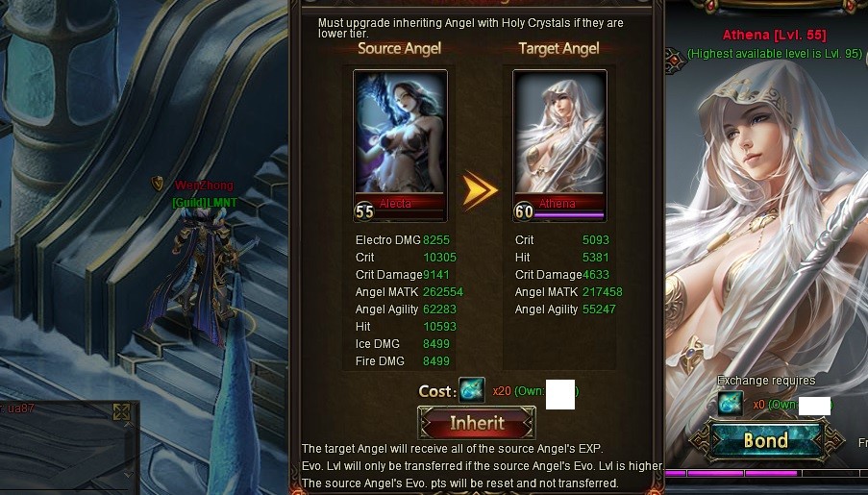Image resolution: width=868 pixels, height=495 pixels.
Task: Click the Athena [Lvl. 55] title
Action: (775, 35)
